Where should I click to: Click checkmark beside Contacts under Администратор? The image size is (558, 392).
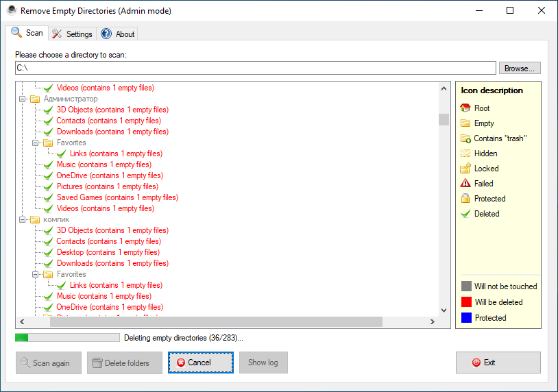(48, 121)
